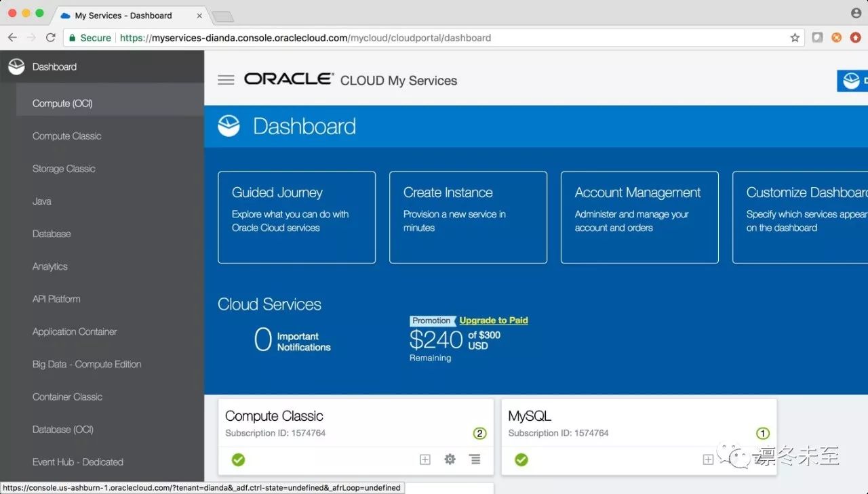
Task: Open the Customize Dashboard tile
Action: click(x=800, y=218)
